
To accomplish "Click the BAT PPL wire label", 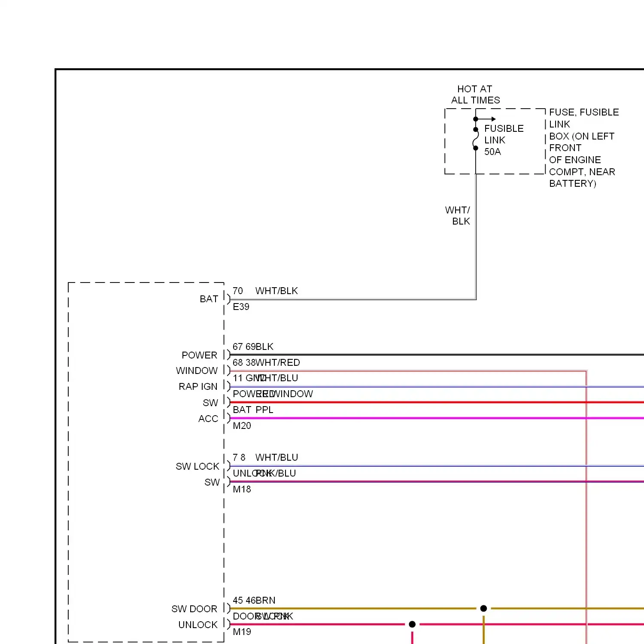I will tap(253, 410).
